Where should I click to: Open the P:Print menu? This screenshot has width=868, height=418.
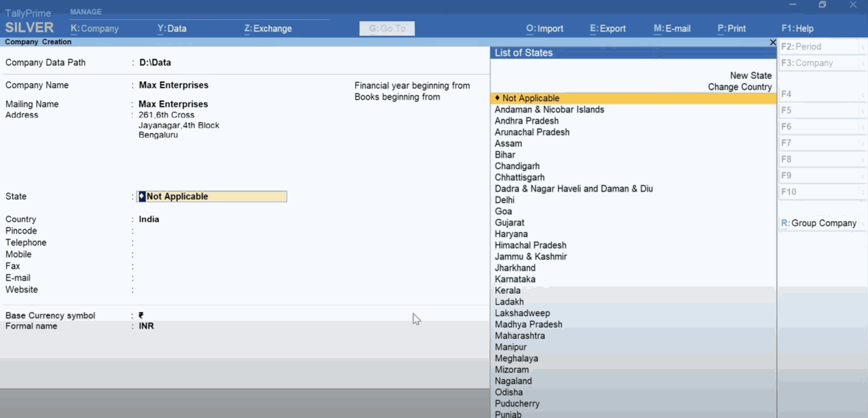point(731,28)
